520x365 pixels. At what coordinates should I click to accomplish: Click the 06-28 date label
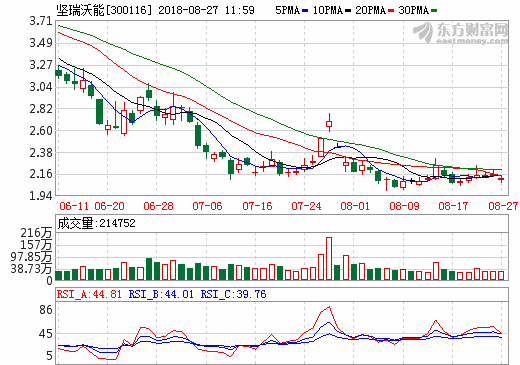(x=158, y=206)
